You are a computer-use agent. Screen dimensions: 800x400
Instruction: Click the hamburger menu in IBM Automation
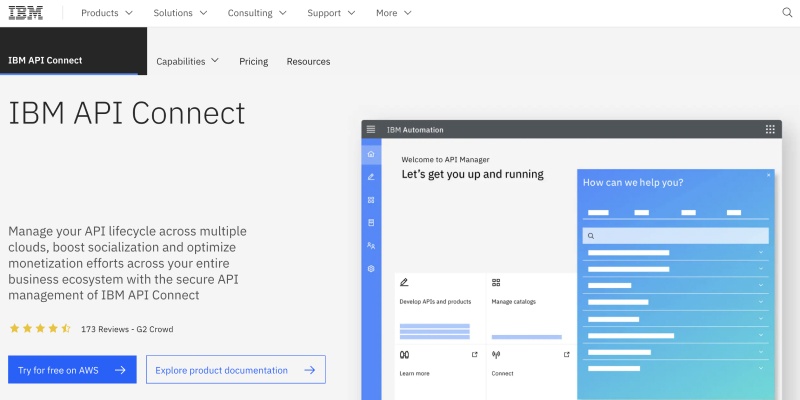pos(371,130)
